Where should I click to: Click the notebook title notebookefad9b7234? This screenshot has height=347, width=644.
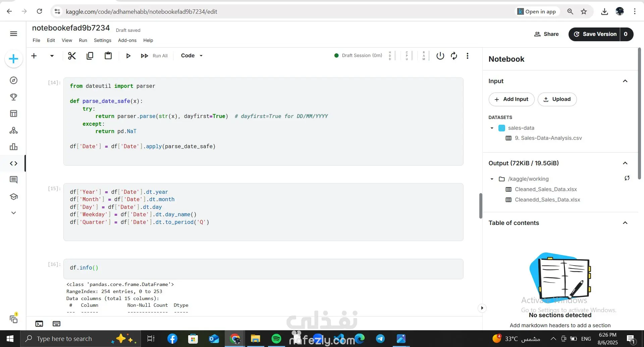point(71,28)
